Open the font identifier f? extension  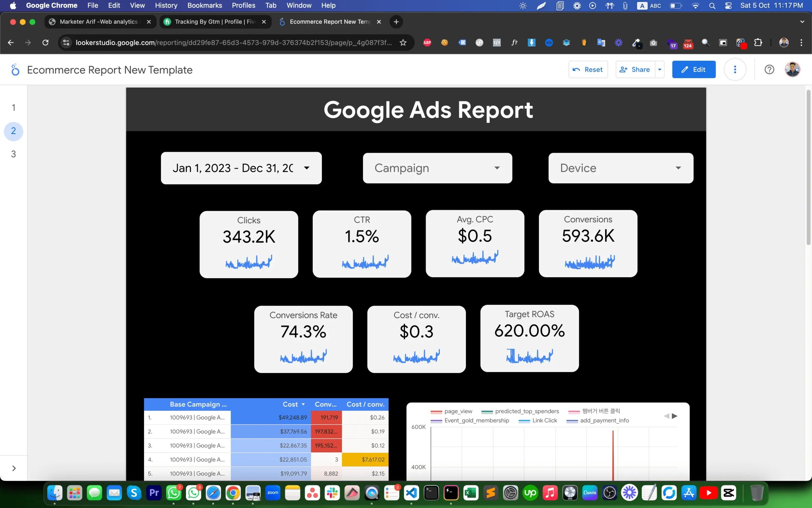[514, 42]
